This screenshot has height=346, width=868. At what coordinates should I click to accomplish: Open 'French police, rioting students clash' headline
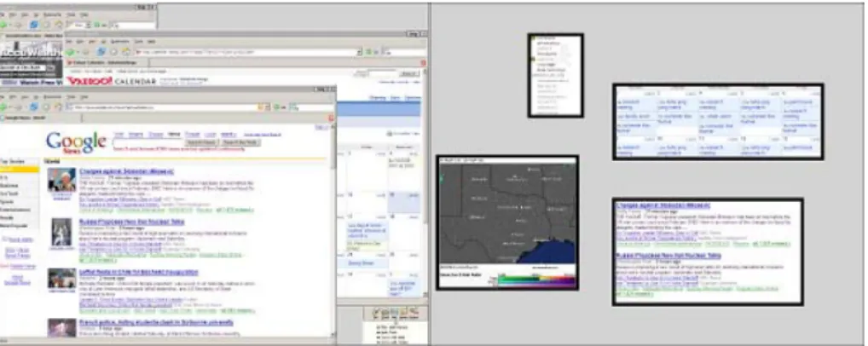(156, 322)
